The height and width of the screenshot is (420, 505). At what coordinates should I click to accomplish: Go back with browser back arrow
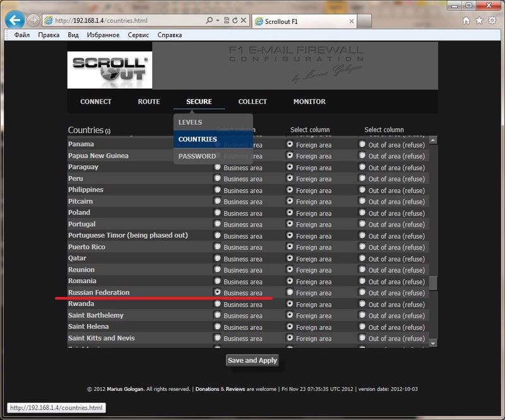pos(15,20)
